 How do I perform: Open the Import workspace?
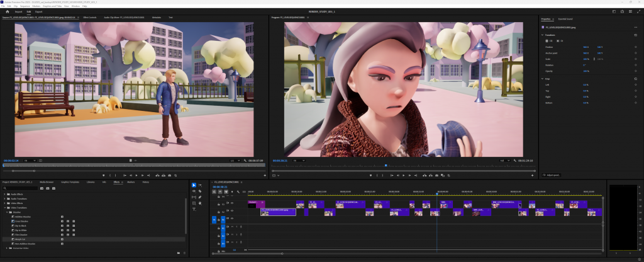point(19,11)
